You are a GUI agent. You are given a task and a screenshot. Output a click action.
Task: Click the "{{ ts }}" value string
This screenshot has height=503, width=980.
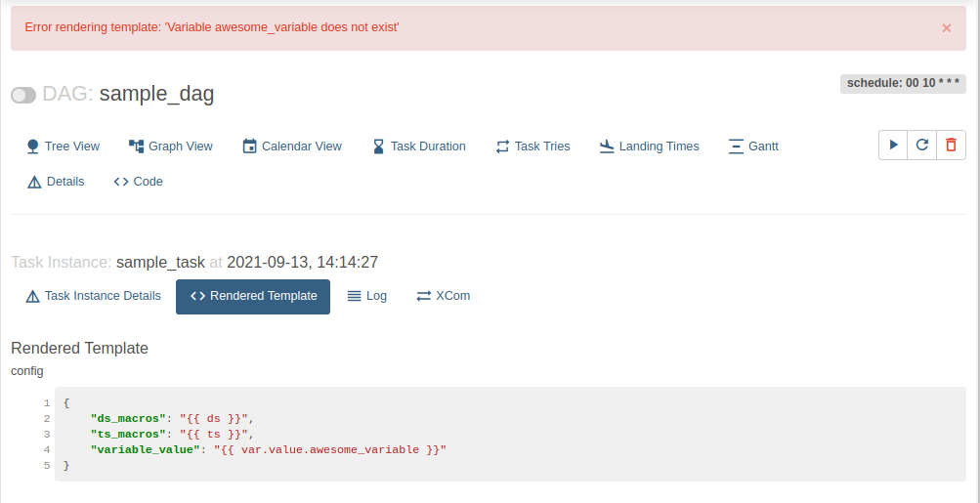tap(215, 435)
